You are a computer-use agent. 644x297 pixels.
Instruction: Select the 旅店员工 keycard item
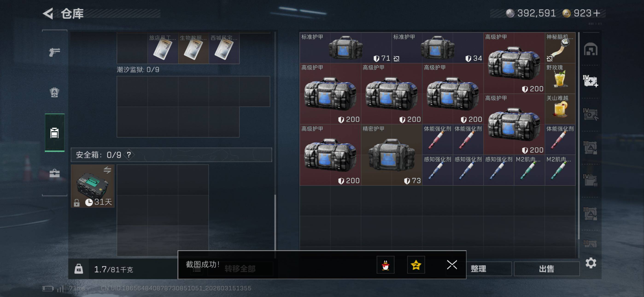pos(163,48)
